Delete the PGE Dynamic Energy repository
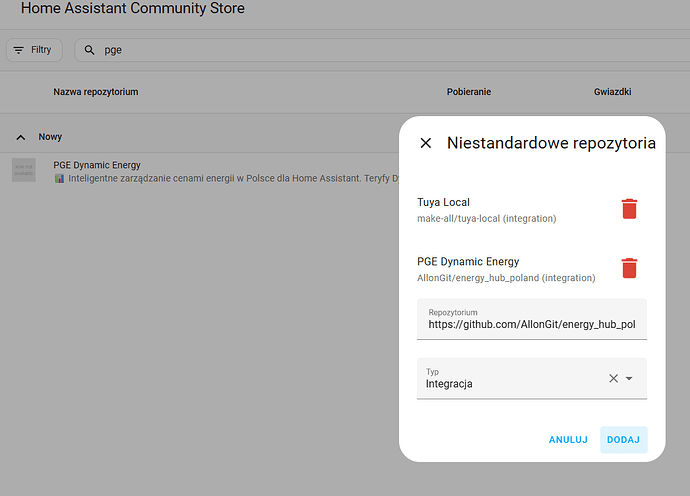Viewport: 690px width, 496px height. point(629,268)
